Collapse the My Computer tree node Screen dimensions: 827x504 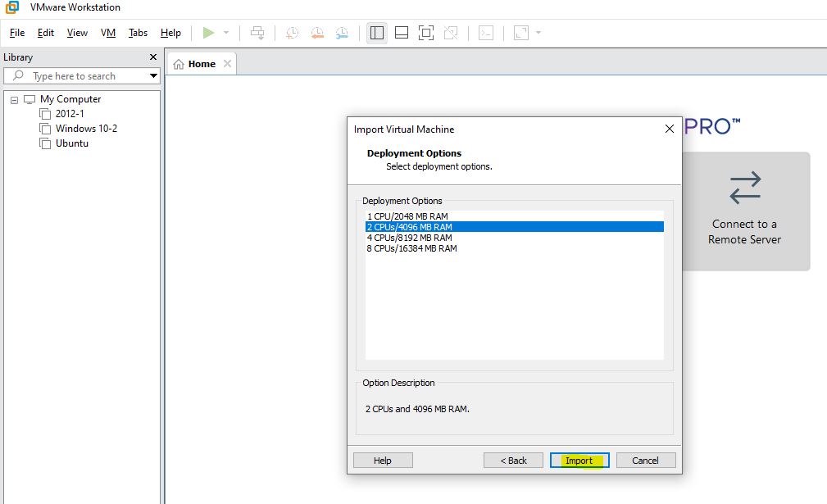point(14,99)
